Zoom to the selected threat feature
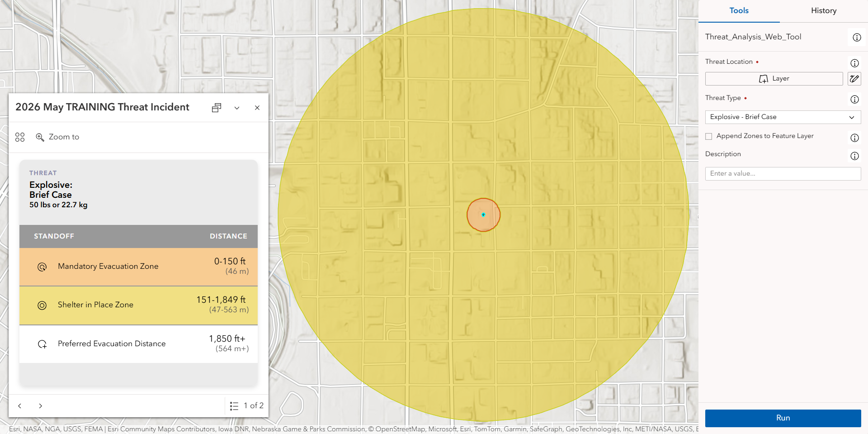Screen dimensions: 868x434 [57, 137]
